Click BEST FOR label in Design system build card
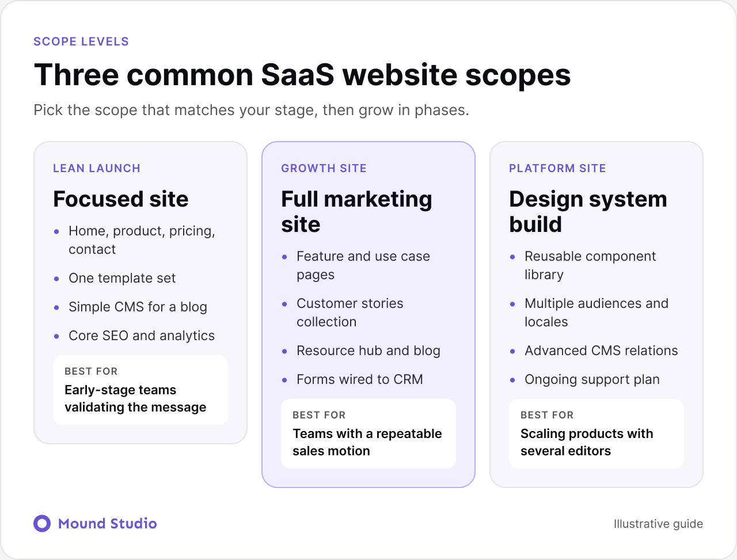Viewport: 737px width, 560px height. coord(547,415)
